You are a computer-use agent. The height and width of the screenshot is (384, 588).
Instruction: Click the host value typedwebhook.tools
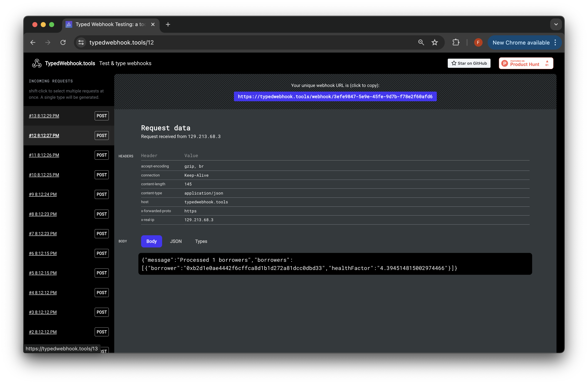[206, 202]
